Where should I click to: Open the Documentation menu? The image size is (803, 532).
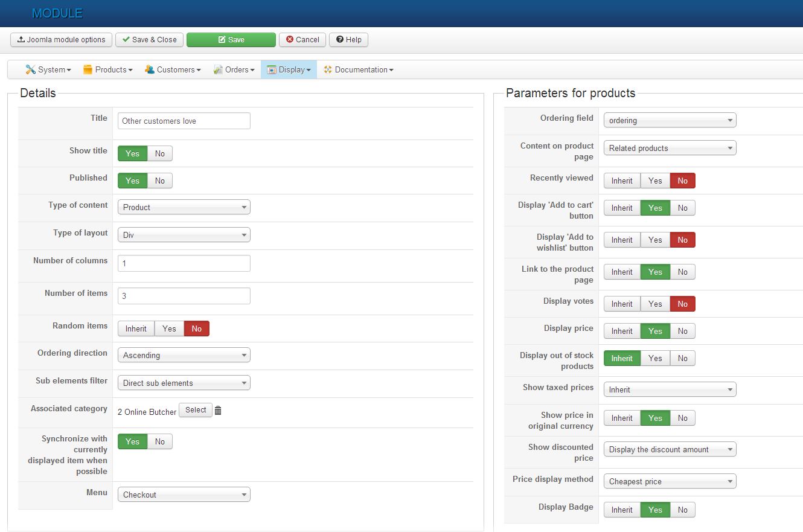[359, 69]
